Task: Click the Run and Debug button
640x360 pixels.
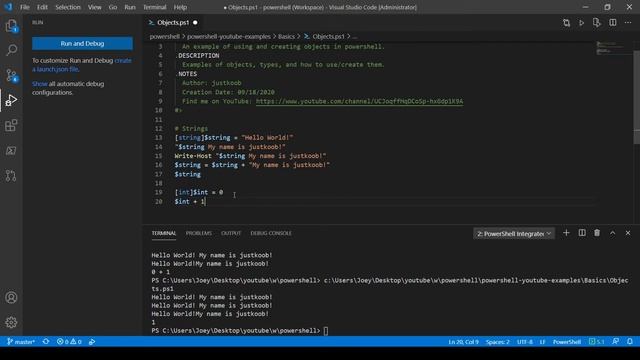Action: pos(82,44)
